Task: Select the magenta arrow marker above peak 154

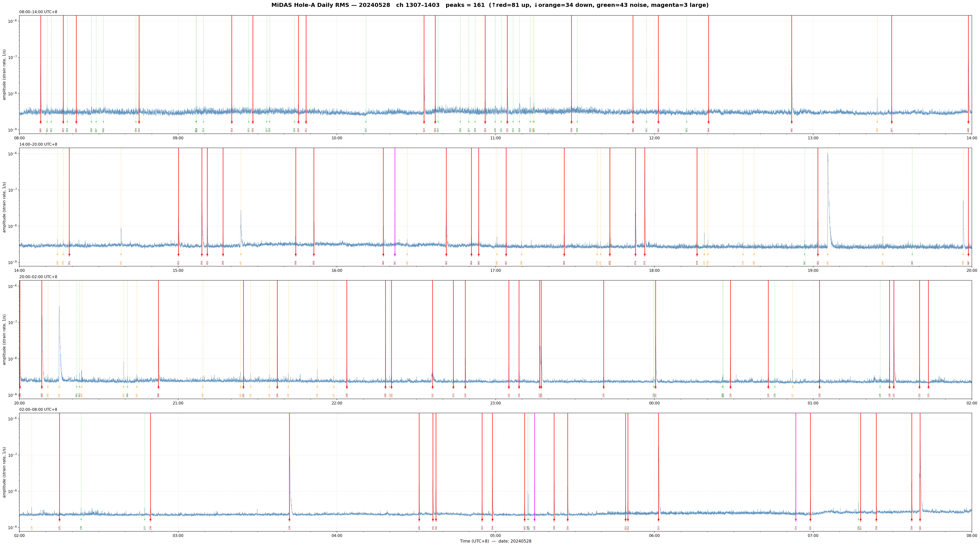Action: [x=795, y=519]
